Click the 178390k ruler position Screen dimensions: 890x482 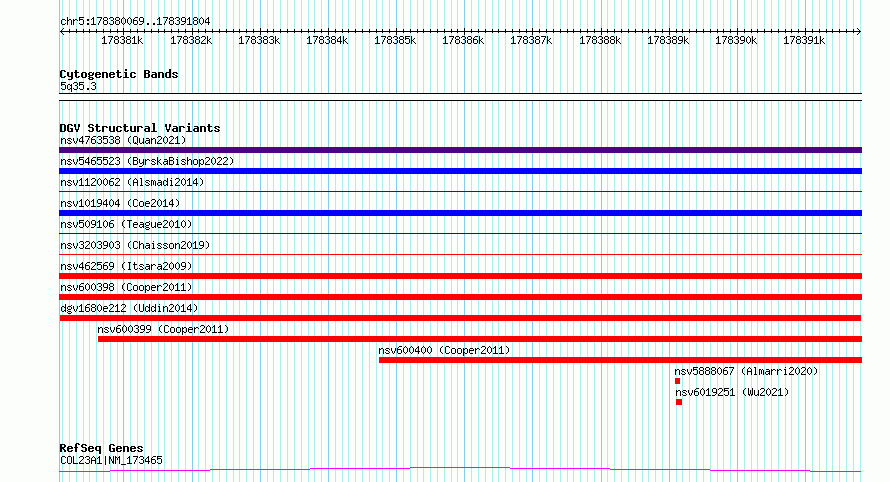(736, 40)
